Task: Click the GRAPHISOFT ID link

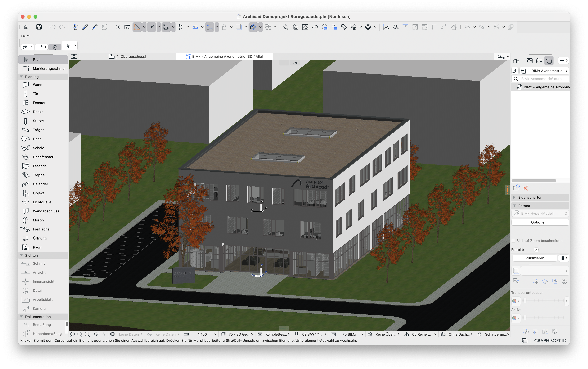Action: tap(550, 340)
